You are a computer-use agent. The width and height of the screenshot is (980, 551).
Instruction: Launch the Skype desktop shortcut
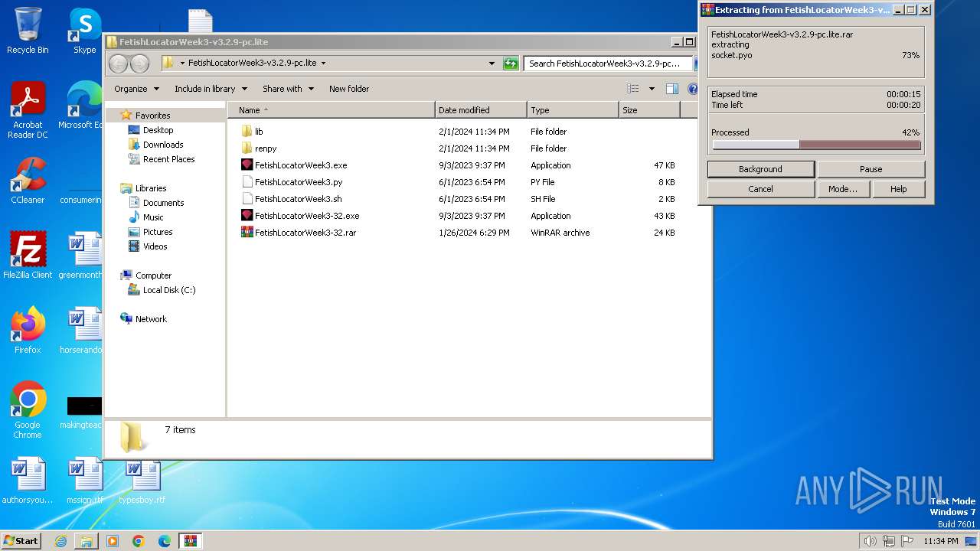tap(85, 31)
